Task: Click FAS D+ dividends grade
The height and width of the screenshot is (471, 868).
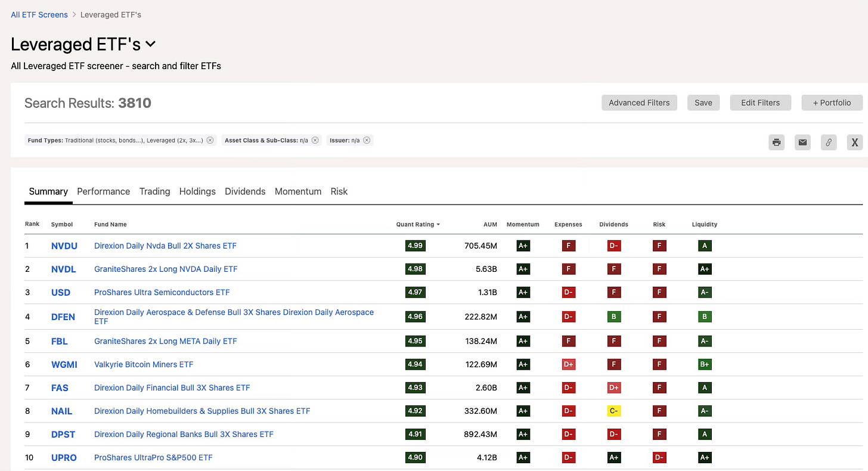Action: [613, 388]
